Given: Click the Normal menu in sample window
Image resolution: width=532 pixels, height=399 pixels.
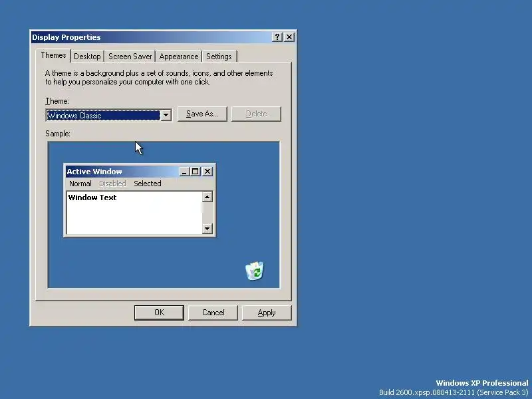Looking at the screenshot, I should coord(80,184).
